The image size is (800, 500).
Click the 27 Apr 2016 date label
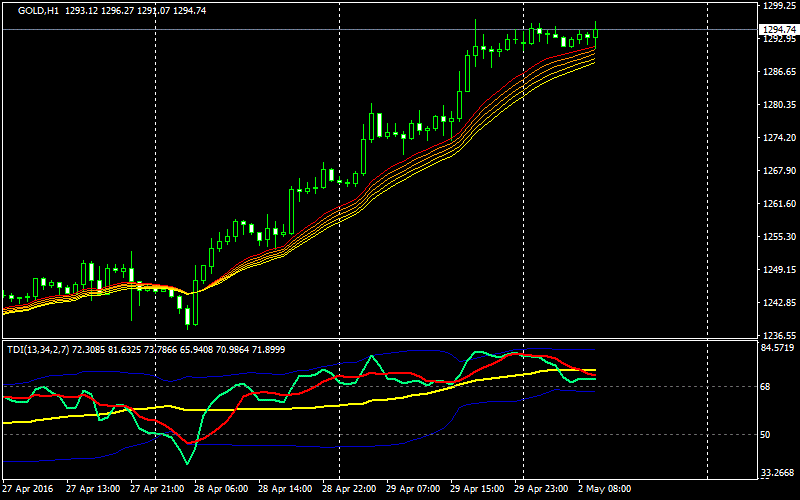(x=28, y=489)
